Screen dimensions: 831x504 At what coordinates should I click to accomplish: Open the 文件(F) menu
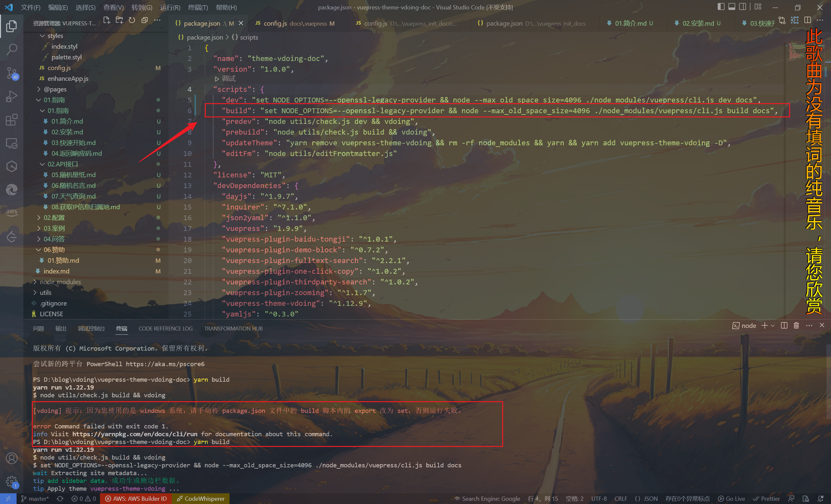pyautogui.click(x=31, y=7)
